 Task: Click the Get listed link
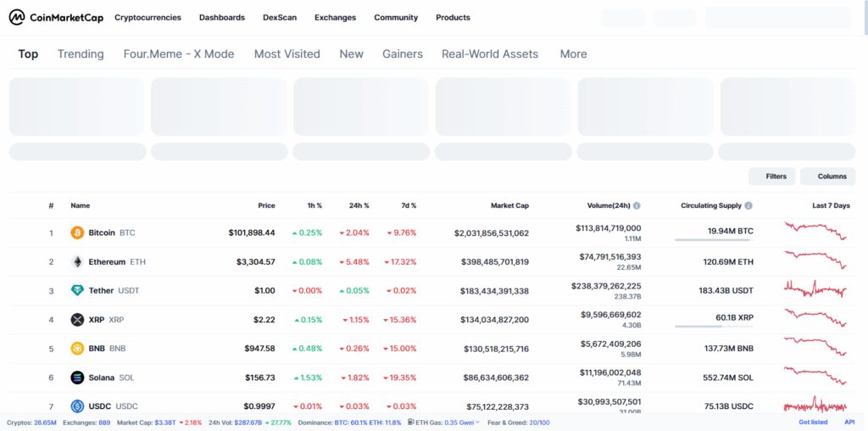click(x=813, y=423)
